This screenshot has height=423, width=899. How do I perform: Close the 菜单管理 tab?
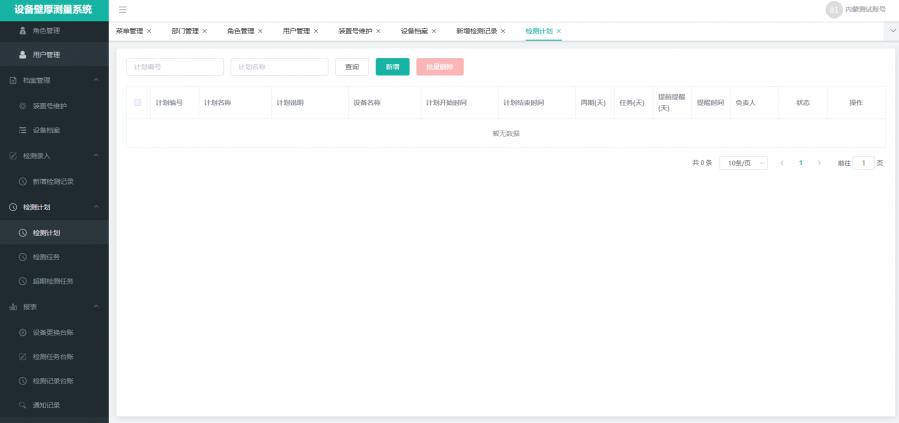coord(149,31)
